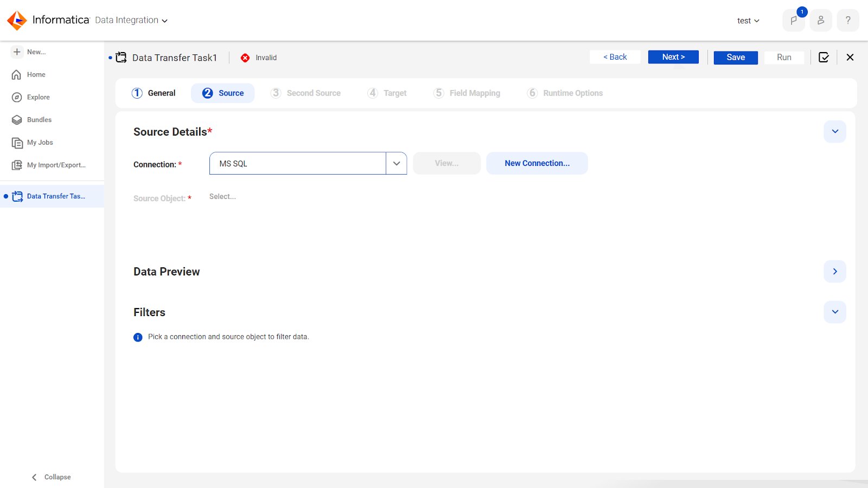The width and height of the screenshot is (868, 488).
Task: Click New Connection button
Action: [x=537, y=163]
